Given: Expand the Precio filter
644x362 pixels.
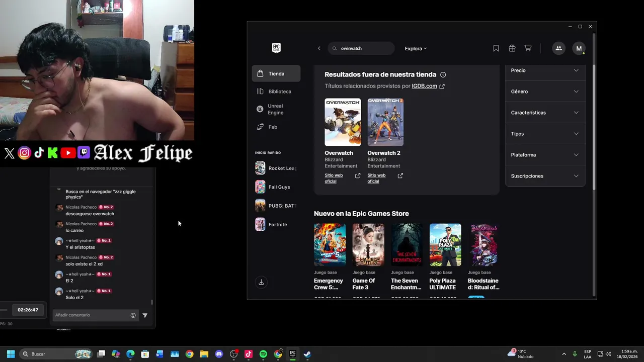Looking at the screenshot, I should point(545,70).
